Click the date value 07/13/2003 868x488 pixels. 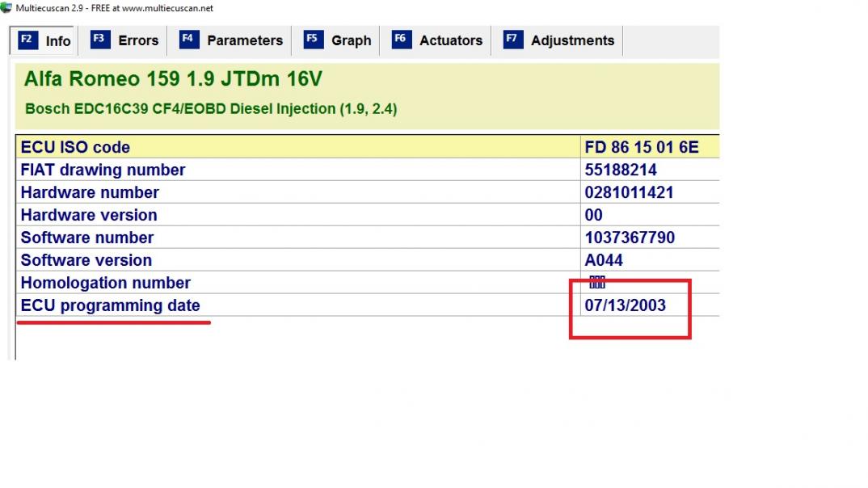point(625,305)
